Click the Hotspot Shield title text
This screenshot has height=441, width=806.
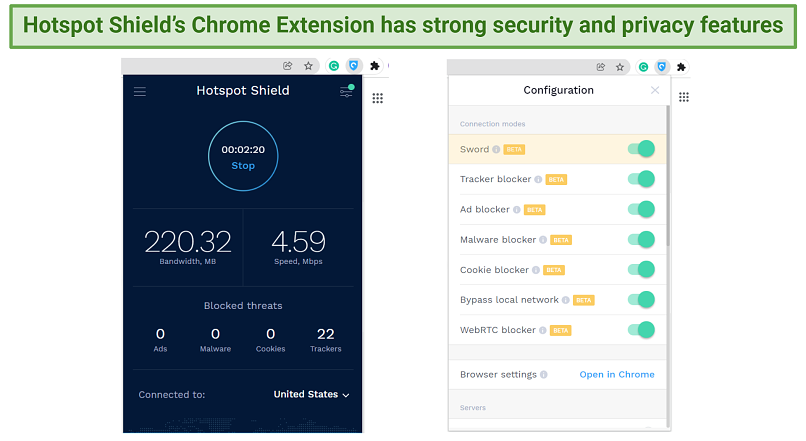pyautogui.click(x=243, y=91)
